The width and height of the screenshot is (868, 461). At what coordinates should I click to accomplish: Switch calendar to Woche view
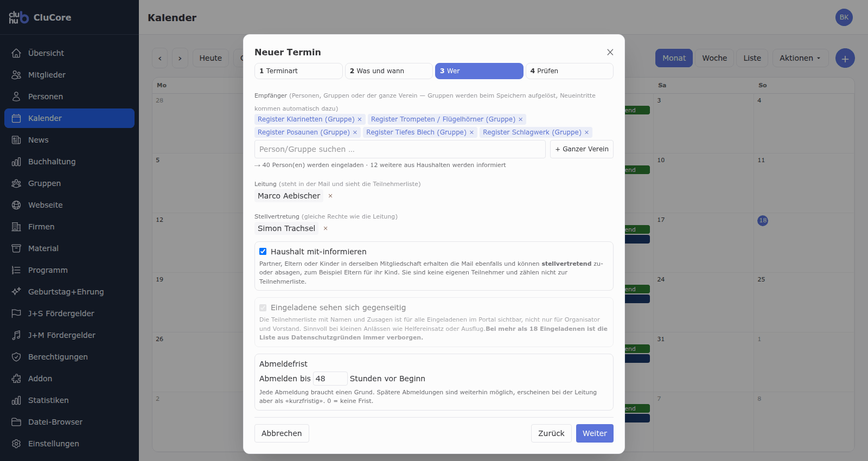[714, 58]
